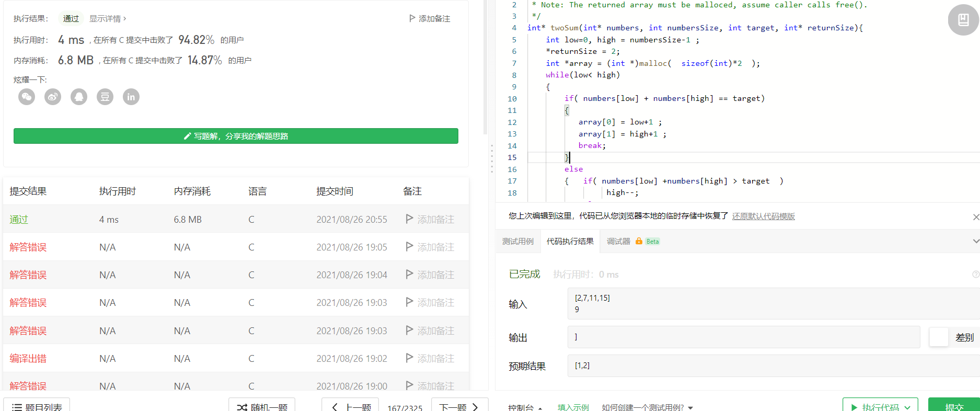
Task: Go to previous problem 上一题
Action: [351, 405]
